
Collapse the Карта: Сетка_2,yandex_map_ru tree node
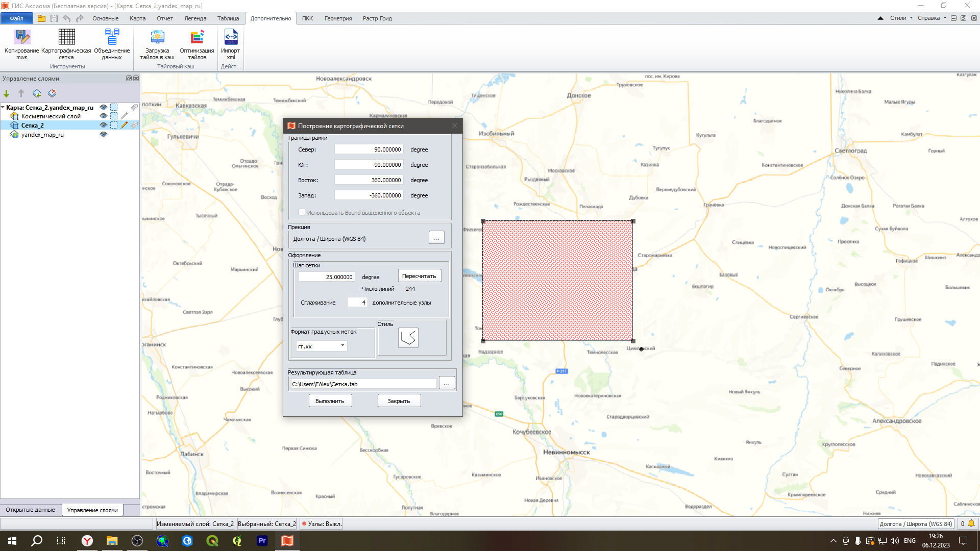pos(3,108)
